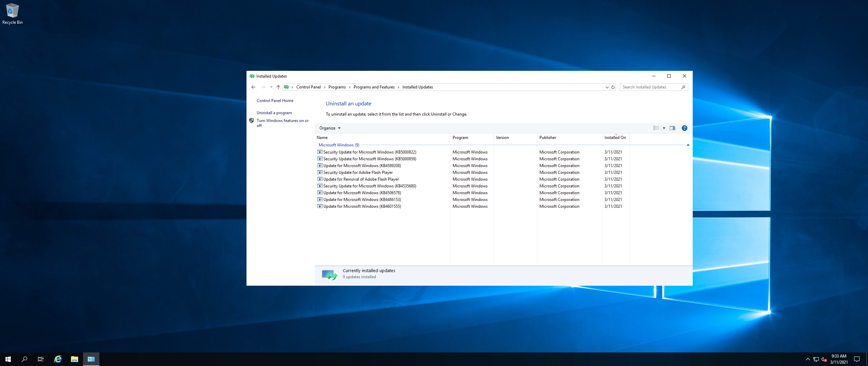Click the Control Panel breadcrumb
The height and width of the screenshot is (366, 868).
point(308,87)
